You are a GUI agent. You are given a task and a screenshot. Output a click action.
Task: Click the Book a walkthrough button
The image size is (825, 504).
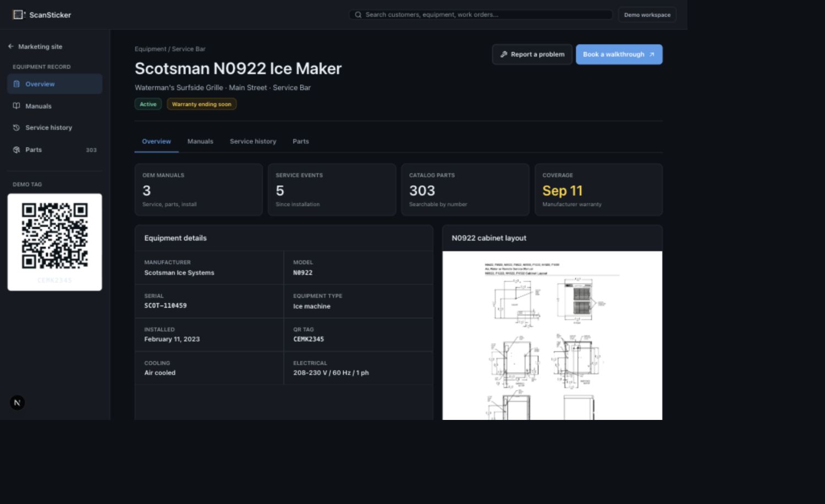(x=619, y=54)
